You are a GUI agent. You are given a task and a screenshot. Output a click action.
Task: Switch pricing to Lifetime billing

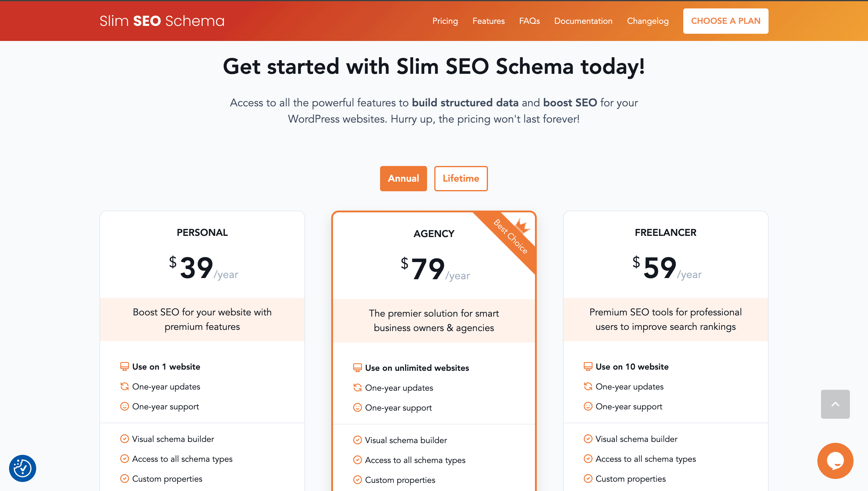coord(461,178)
